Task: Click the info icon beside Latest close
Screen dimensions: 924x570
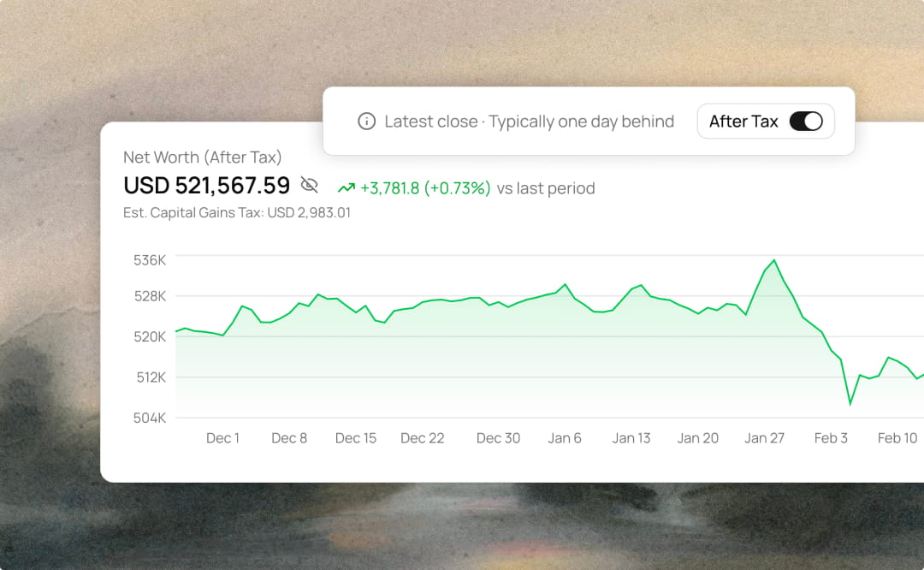Action: 366,122
